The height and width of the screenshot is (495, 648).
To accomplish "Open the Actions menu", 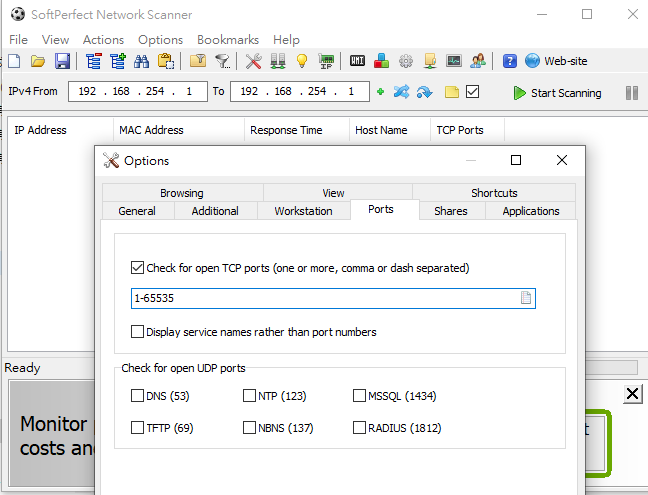I will click(103, 40).
